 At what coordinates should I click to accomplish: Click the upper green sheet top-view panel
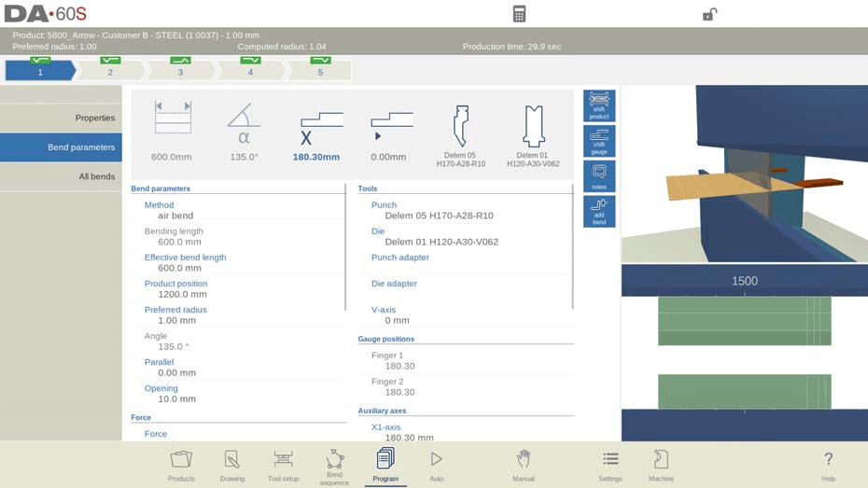coord(745,322)
